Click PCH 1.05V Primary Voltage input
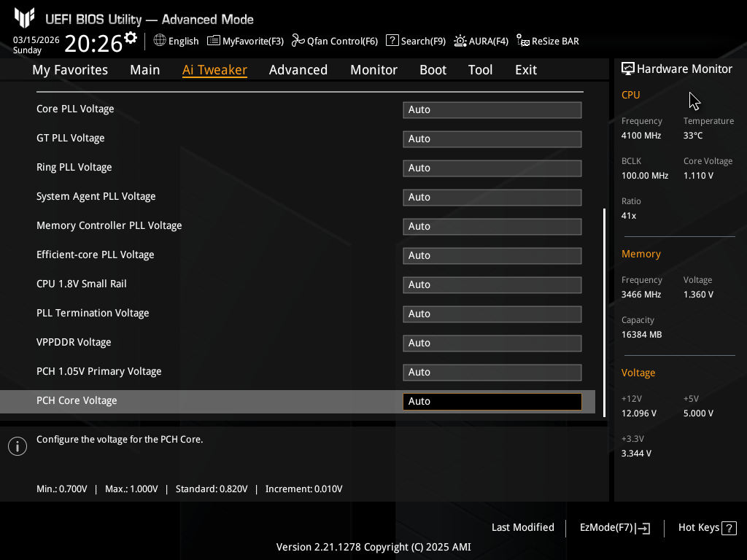This screenshot has width=747, height=560. click(x=492, y=373)
